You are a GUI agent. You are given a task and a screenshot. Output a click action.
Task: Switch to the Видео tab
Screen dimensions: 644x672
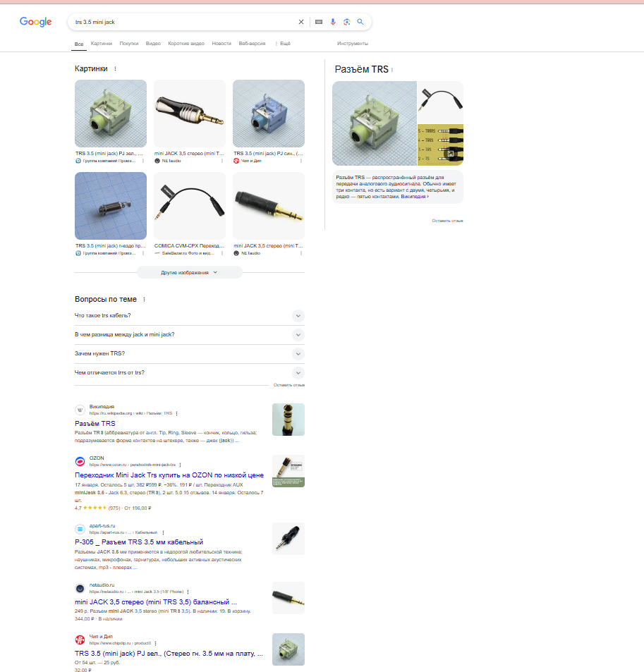[x=153, y=44]
